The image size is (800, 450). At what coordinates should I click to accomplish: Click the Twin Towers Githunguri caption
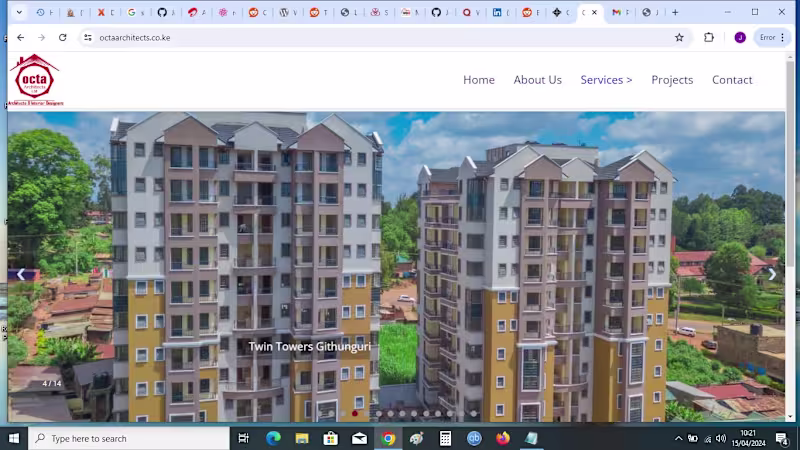pyautogui.click(x=309, y=346)
